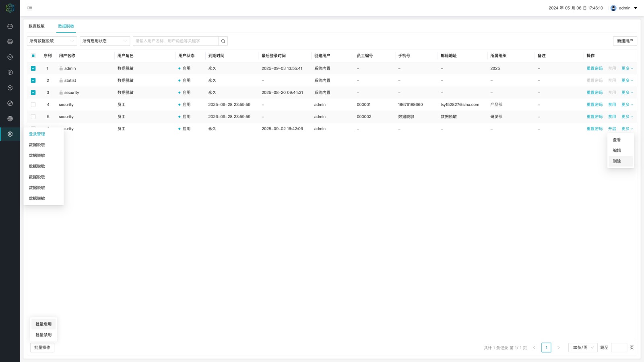Switch to the first 数据脱敏 tab
The width and height of the screenshot is (644, 362).
[x=37, y=26]
